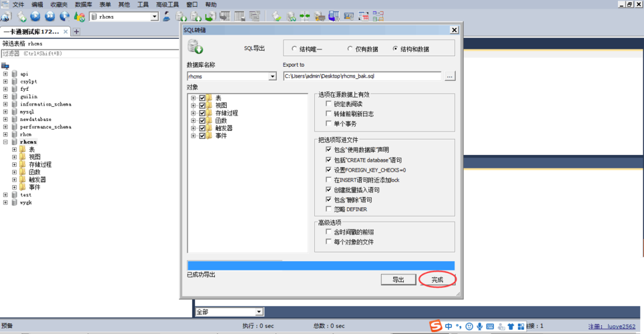Image resolution: width=644 pixels, height=334 pixels.
Task: Click the monitor notification toolbar icon
Action: [x=349, y=17]
